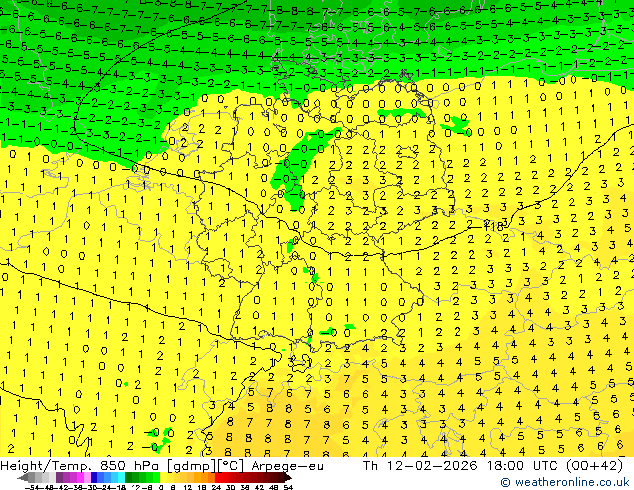Click the '-54' label under the color scale

[x=32, y=488]
